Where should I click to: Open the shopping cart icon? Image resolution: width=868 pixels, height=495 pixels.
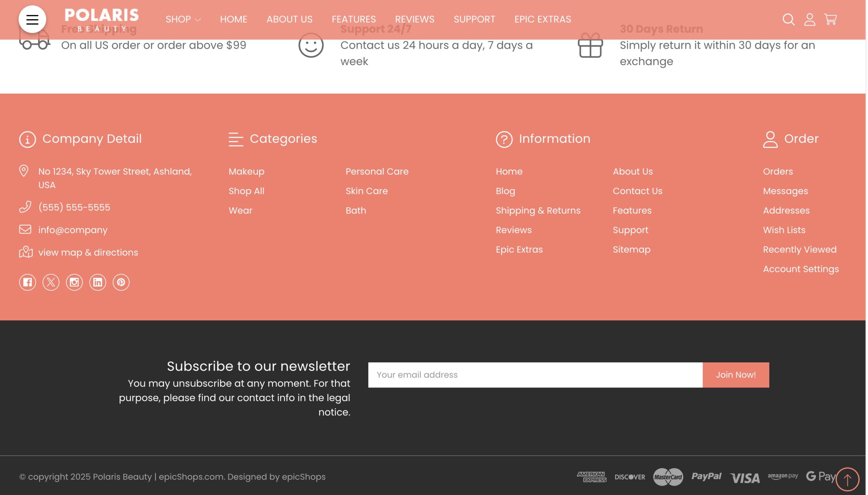pos(830,19)
